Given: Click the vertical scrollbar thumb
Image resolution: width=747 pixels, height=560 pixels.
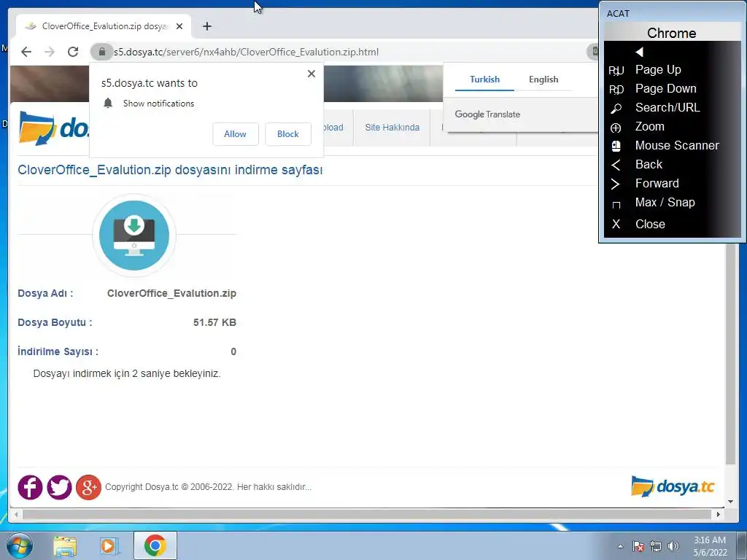Looking at the screenshot, I should coord(730,354).
